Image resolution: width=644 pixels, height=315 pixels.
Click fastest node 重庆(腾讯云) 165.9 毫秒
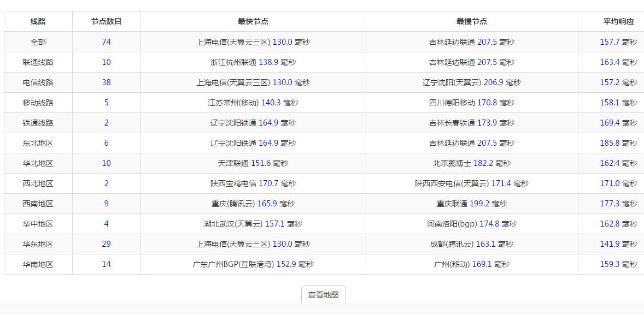[x=253, y=204]
